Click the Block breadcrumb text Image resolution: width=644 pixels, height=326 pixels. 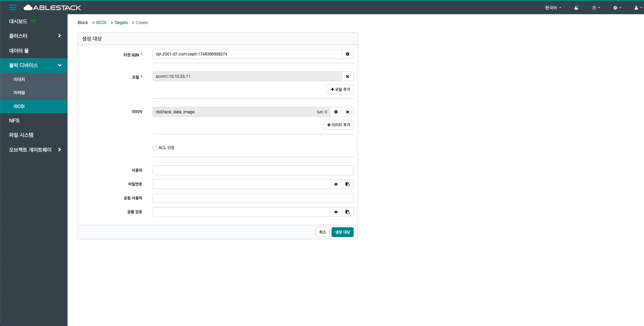click(x=83, y=23)
